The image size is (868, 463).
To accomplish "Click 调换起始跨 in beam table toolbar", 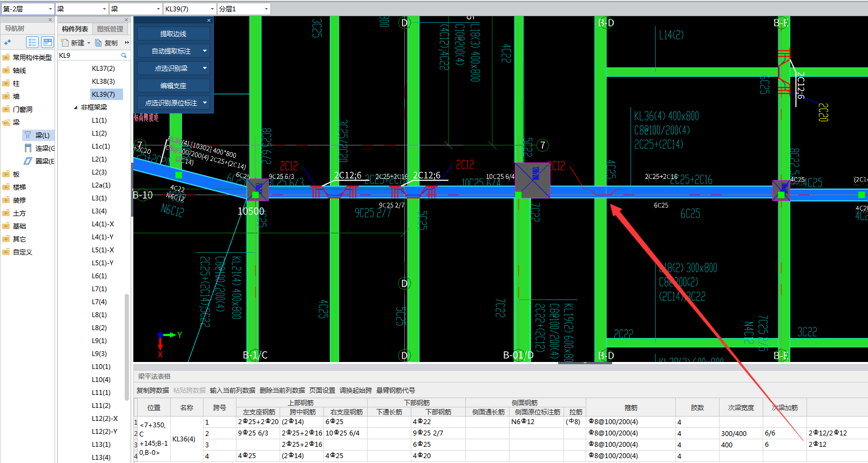I will (356, 390).
